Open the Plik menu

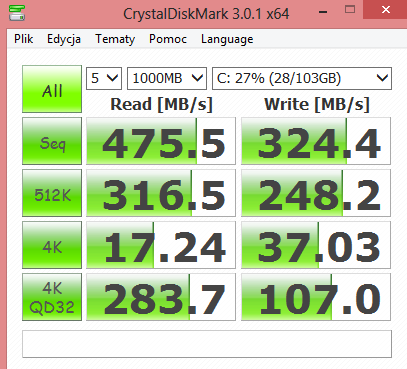(23, 39)
